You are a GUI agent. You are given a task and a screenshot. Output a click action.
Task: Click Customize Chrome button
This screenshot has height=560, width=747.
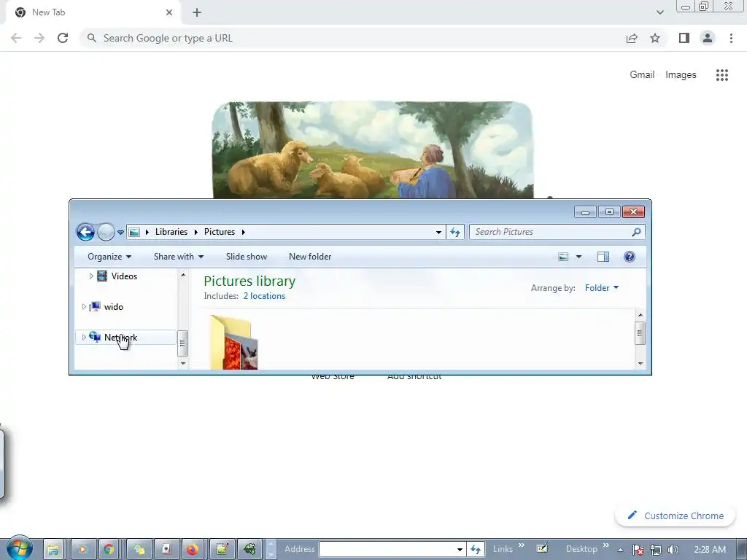(x=675, y=516)
